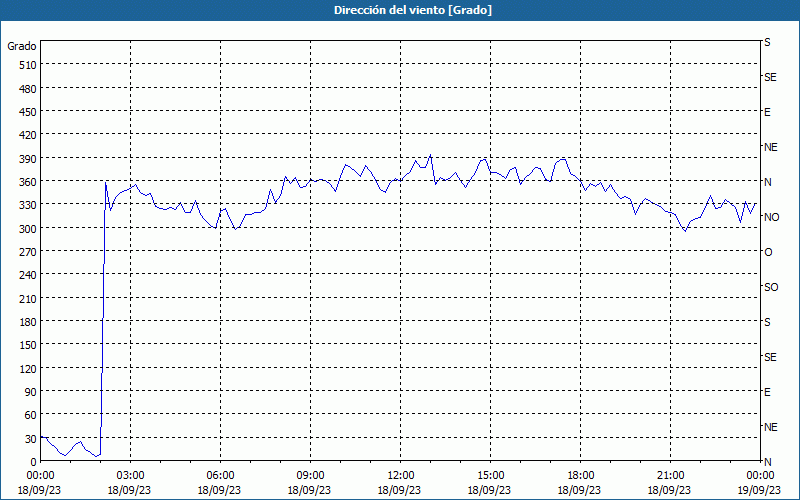Click the 420 degree axis label
Viewport: 800px width, 500px height.
(x=28, y=135)
